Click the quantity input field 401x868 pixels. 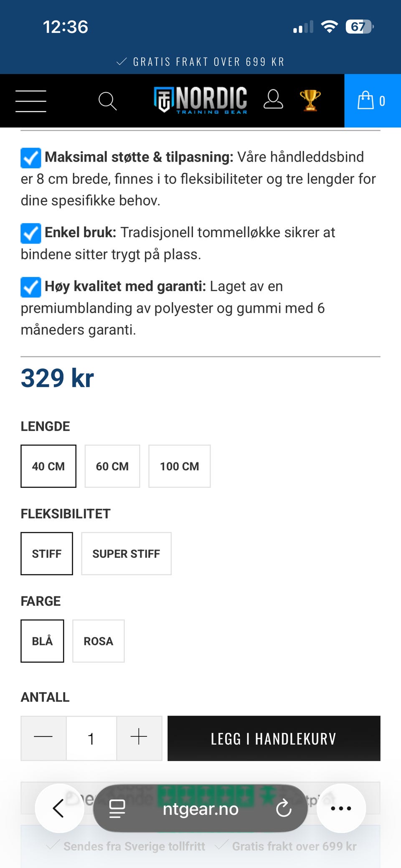91,738
